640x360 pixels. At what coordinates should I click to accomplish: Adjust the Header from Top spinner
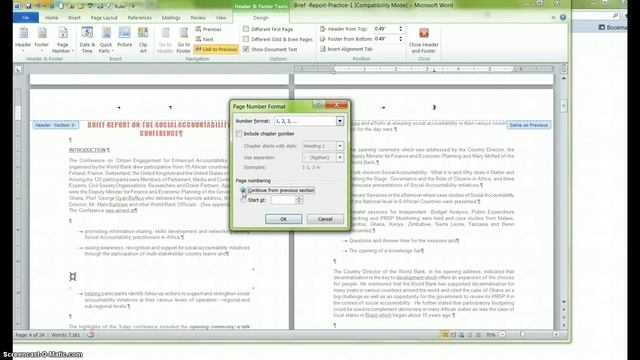coord(400,29)
